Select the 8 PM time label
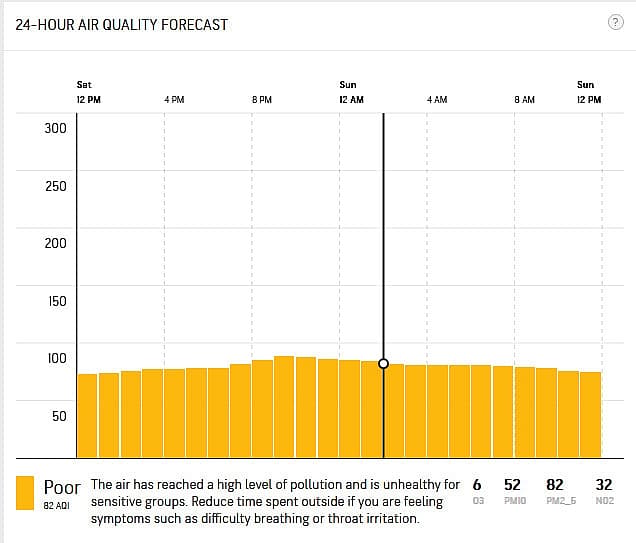 262,99
